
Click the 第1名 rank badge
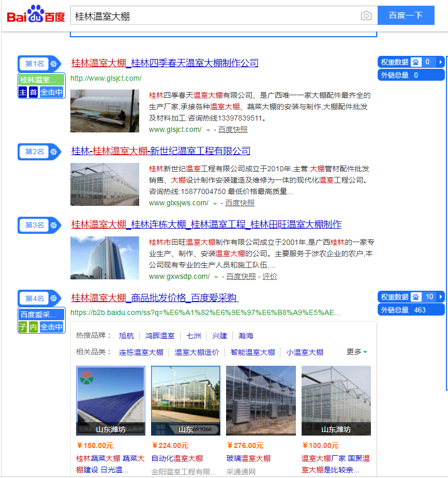[35, 64]
